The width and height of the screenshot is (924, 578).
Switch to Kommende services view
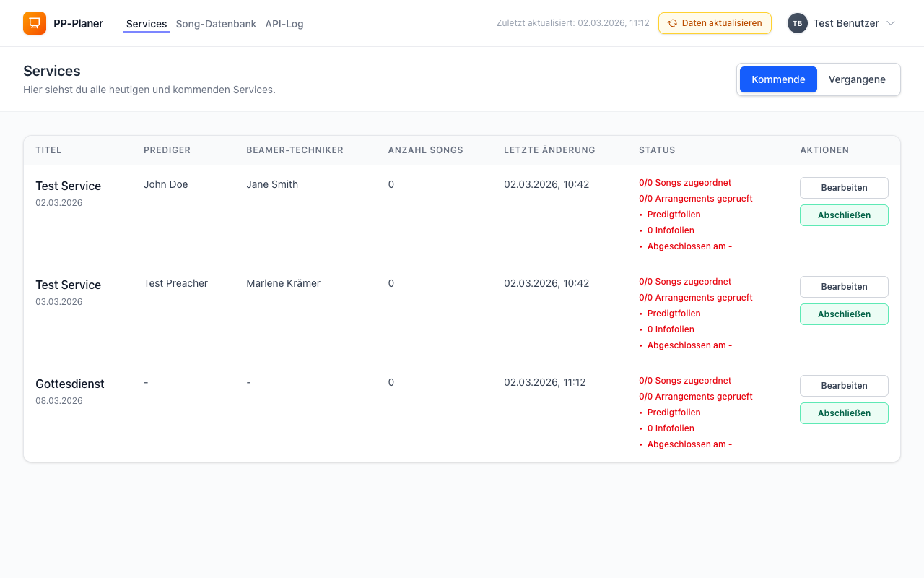pyautogui.click(x=777, y=79)
